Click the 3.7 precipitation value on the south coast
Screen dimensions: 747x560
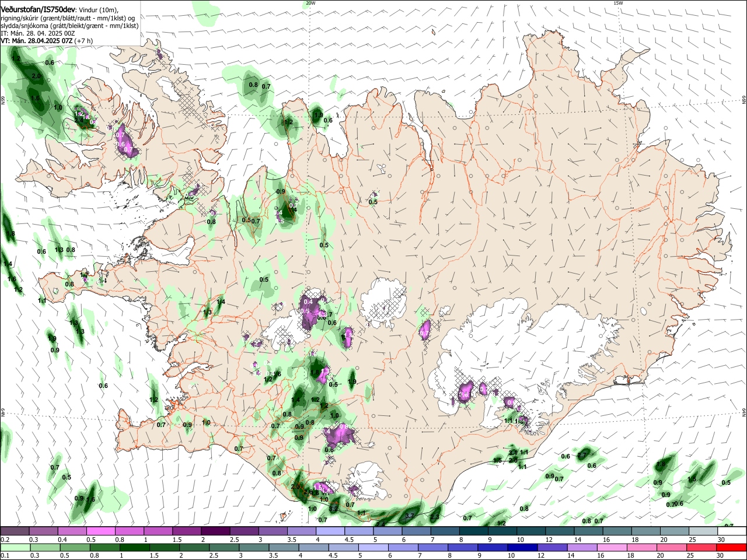tap(410, 516)
